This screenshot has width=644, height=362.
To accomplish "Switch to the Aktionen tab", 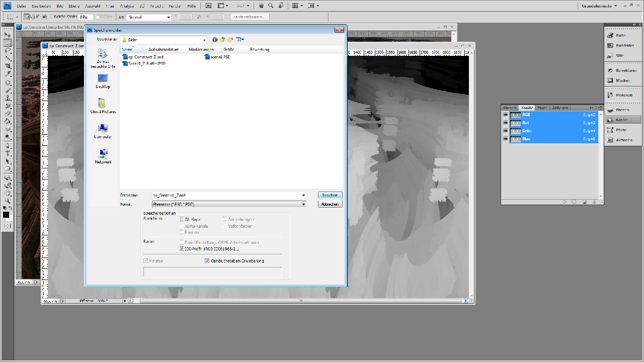I will [x=560, y=108].
